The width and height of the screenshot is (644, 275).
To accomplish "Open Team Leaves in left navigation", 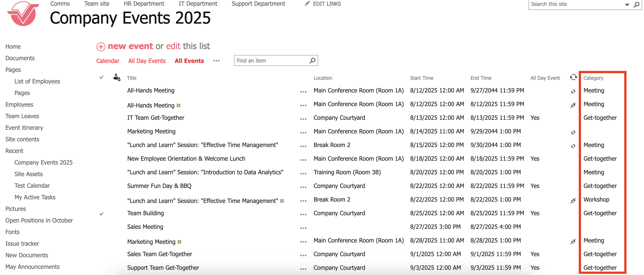I will point(22,116).
